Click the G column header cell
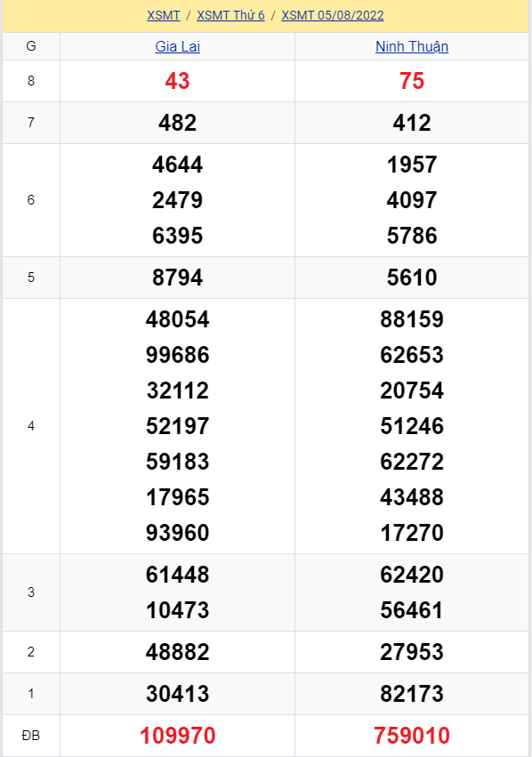Viewport: 532px width, 757px height. tap(31, 46)
